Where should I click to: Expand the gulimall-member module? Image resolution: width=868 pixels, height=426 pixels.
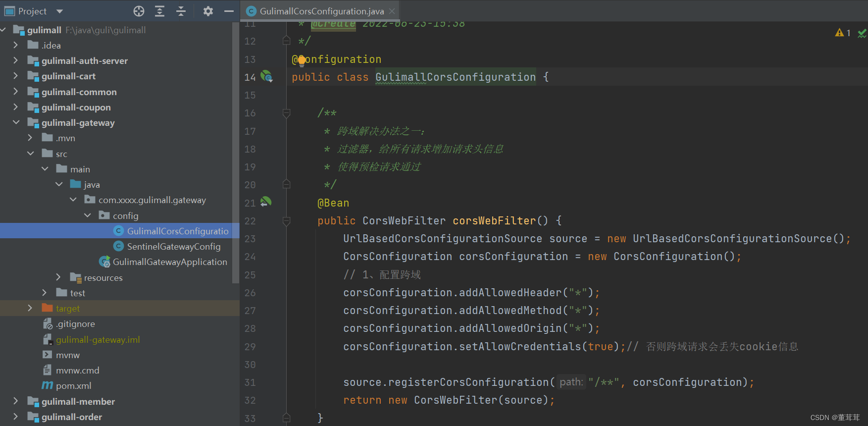tap(15, 401)
